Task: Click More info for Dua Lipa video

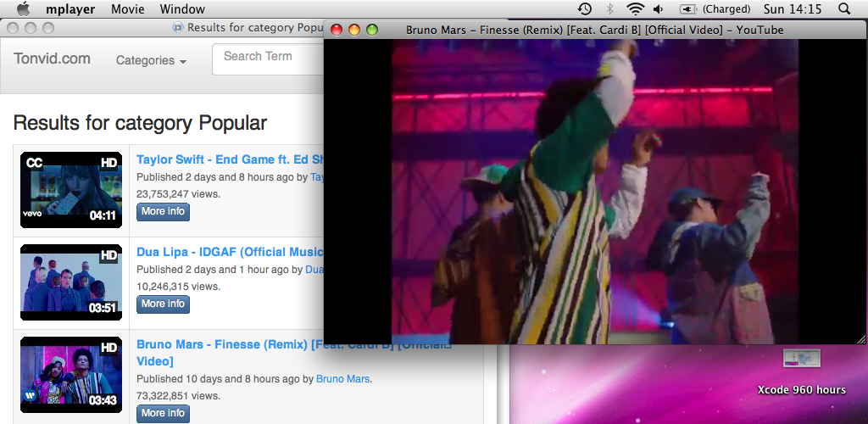Action: [x=163, y=304]
